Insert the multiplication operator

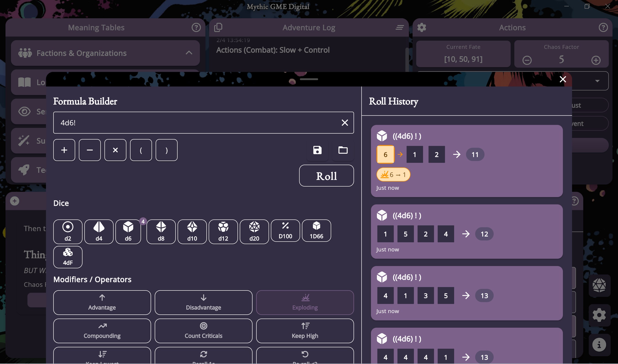[x=115, y=150]
